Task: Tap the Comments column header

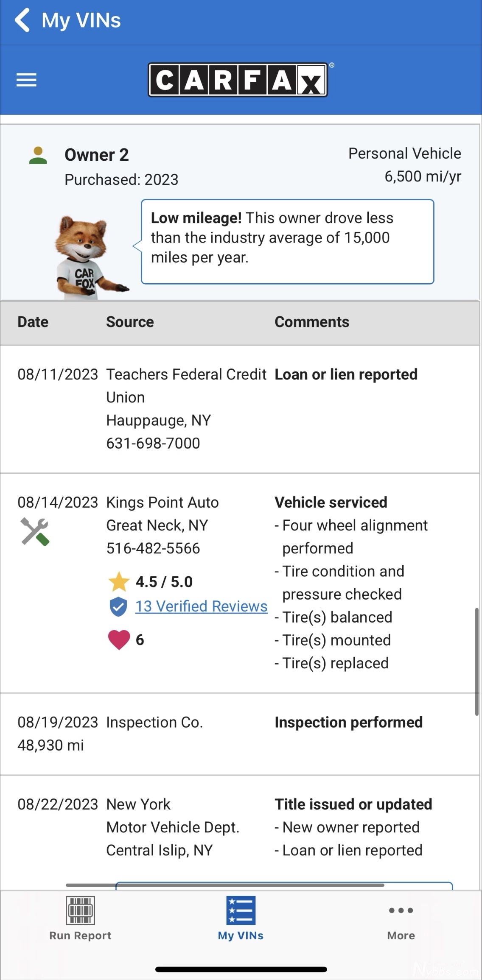Action: click(x=312, y=322)
